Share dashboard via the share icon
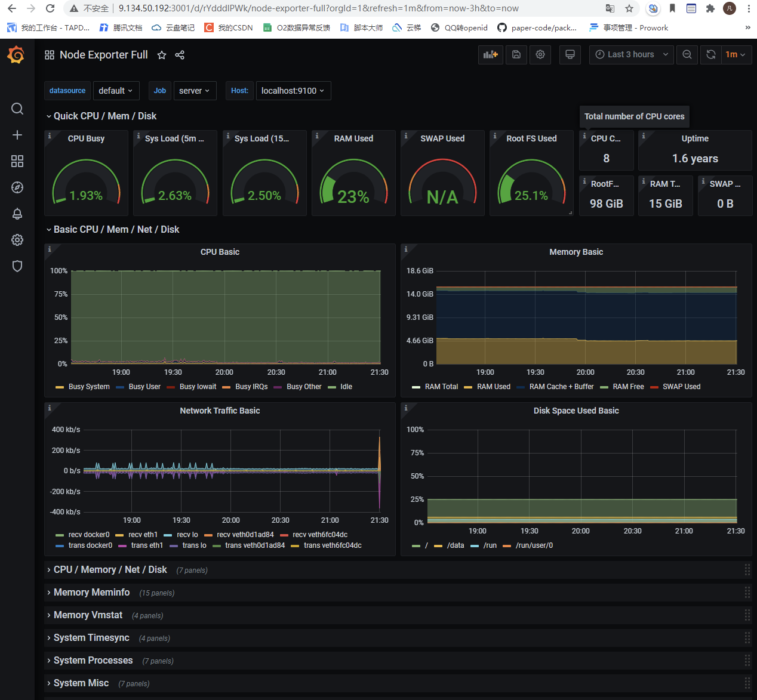Image resolution: width=757 pixels, height=700 pixels. 180,55
